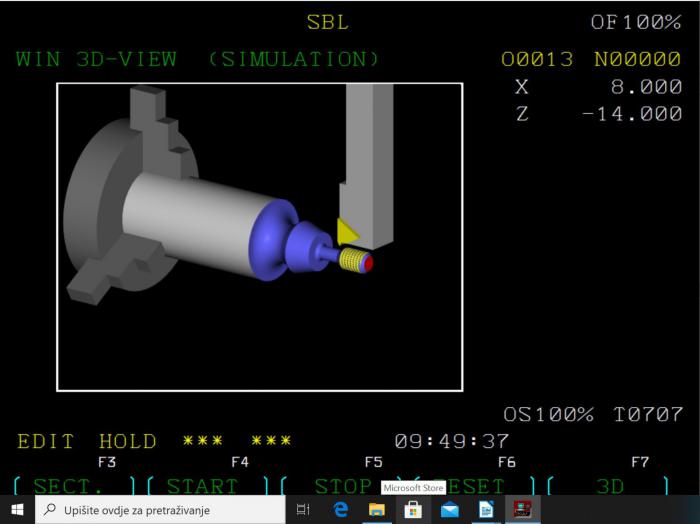Select the CNC simulator icon in the taskbar
The height and width of the screenshot is (524, 700).
[x=521, y=509]
